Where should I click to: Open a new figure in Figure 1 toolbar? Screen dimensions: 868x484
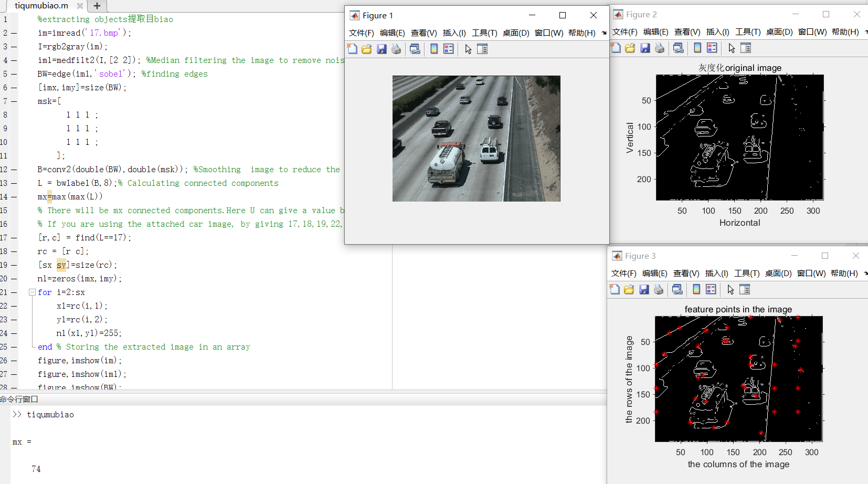click(x=353, y=49)
